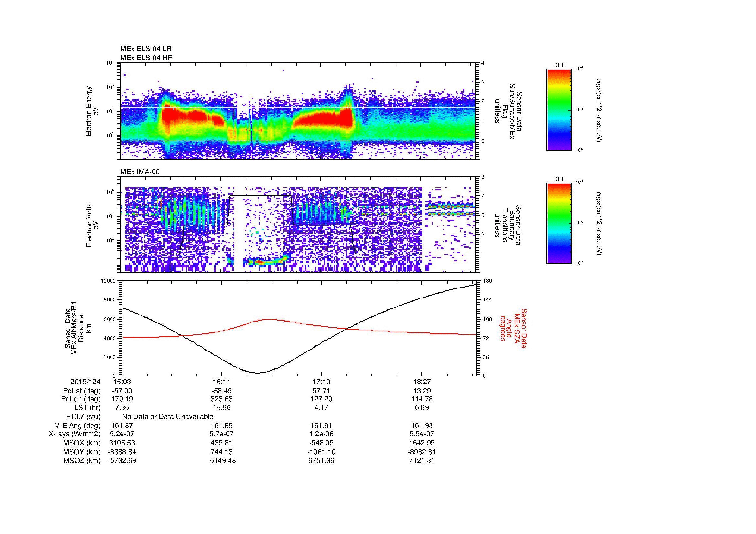The height and width of the screenshot is (534, 756).
Task: Click PdLat value 57.71
Action: [x=321, y=391]
